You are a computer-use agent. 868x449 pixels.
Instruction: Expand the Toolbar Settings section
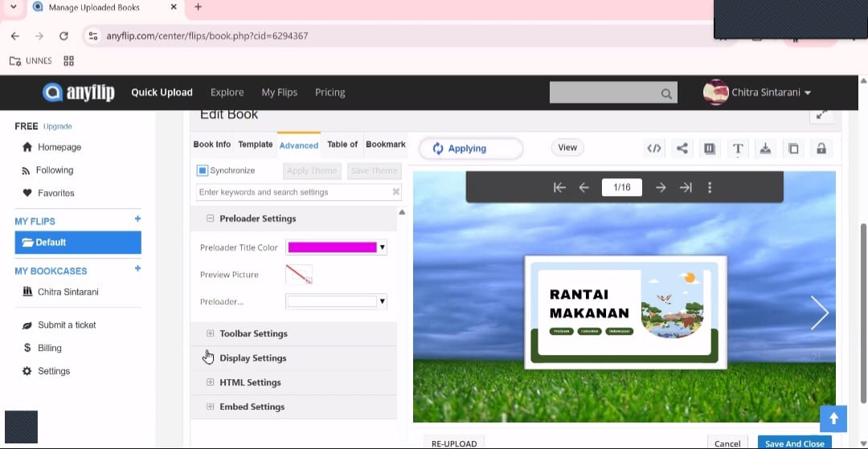pyautogui.click(x=211, y=333)
